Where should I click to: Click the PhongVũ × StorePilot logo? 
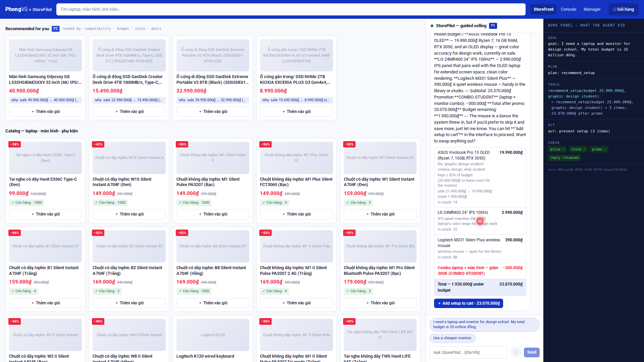29,9
